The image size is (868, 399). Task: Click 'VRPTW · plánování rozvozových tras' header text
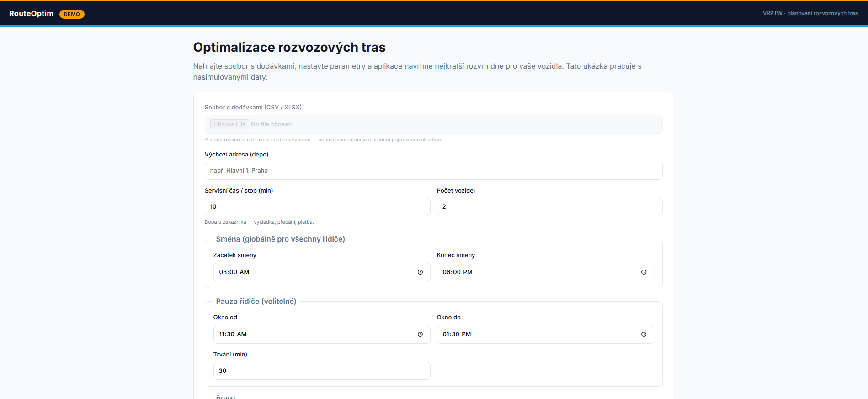coord(810,13)
